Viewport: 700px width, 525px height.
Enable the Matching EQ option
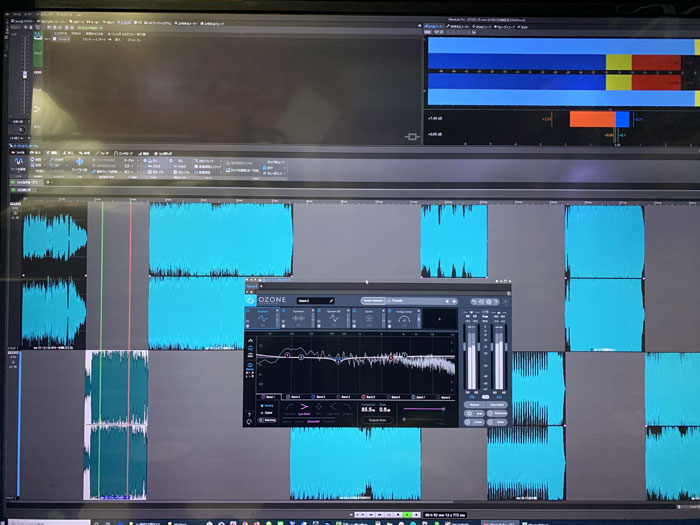(x=267, y=420)
